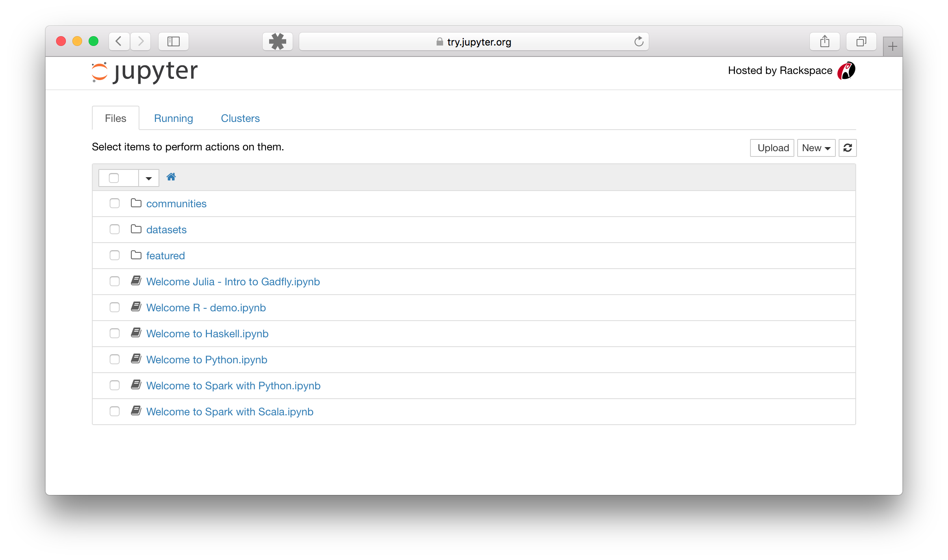This screenshot has height=560, width=948.
Task: Click the try.jupyter.org address bar
Action: coord(473,42)
